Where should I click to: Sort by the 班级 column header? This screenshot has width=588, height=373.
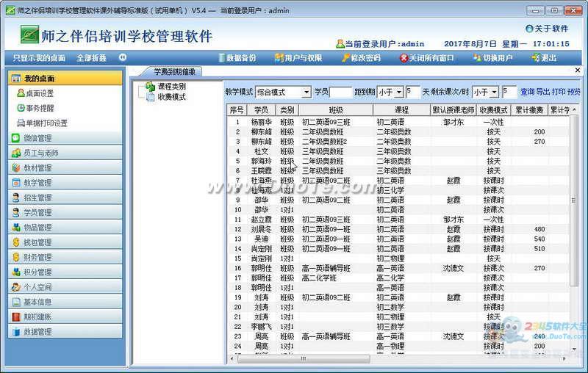336,110
